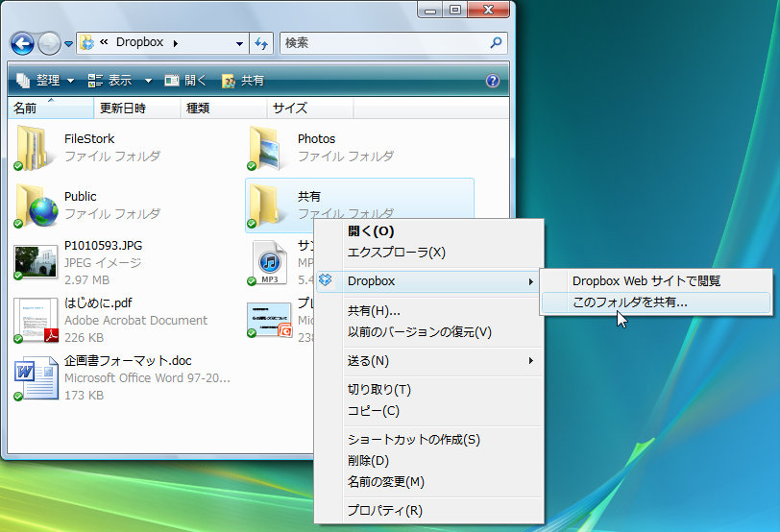
Task: Select the FileStork folder icon
Action: point(34,148)
